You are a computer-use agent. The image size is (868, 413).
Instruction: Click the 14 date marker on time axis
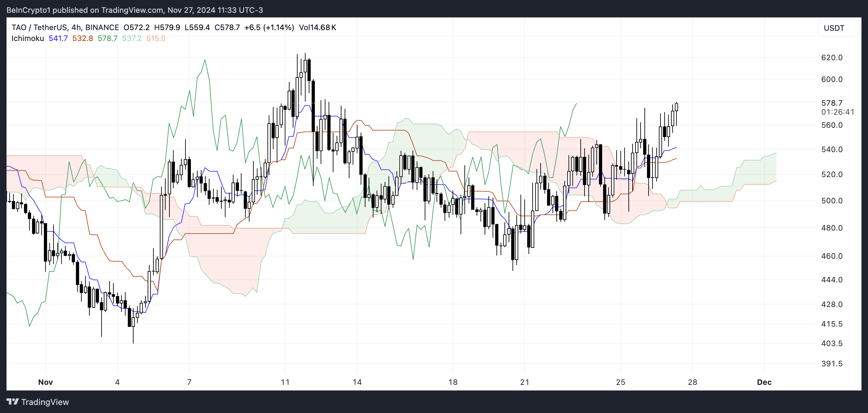[357, 382]
